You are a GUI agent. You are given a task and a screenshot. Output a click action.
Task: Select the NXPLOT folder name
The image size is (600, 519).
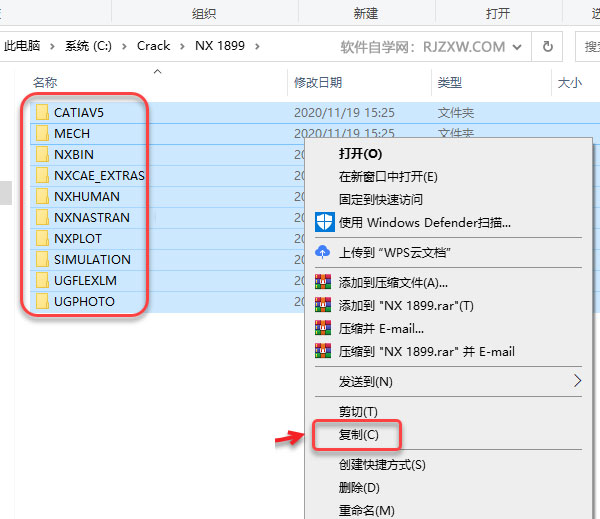[x=78, y=238]
